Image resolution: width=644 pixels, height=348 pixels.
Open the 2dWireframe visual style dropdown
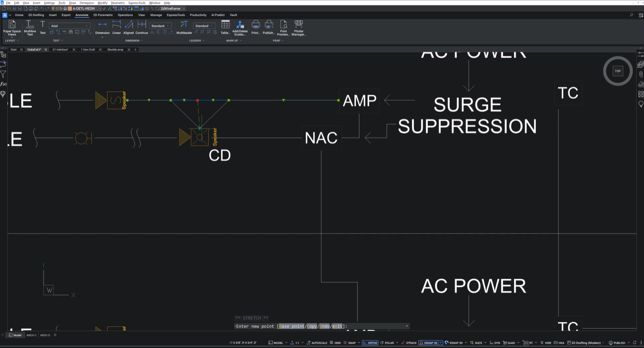(x=173, y=8)
